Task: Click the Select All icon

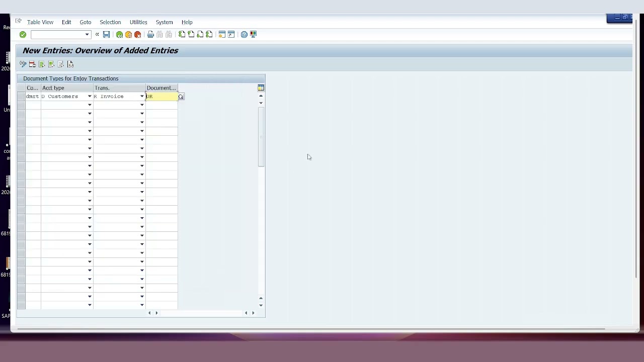Action: tap(42, 64)
